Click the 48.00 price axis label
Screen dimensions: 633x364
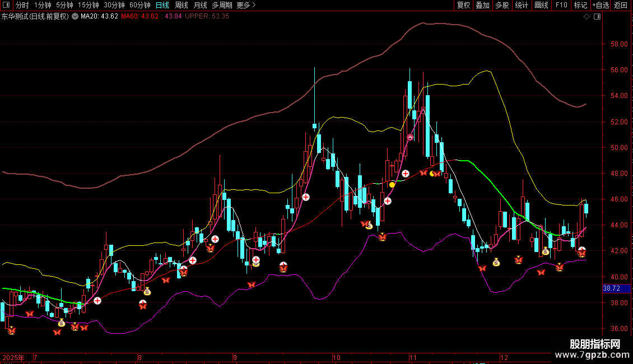(619, 174)
